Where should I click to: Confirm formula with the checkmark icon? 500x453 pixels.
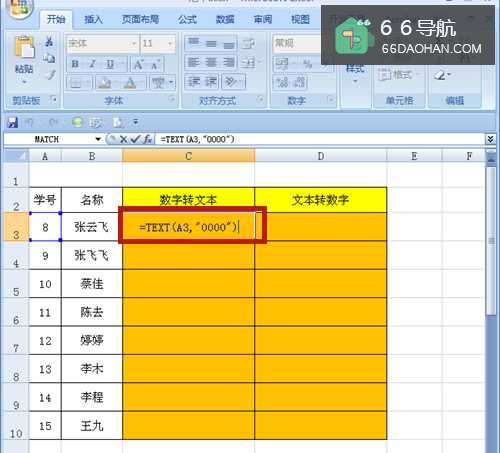[135, 139]
